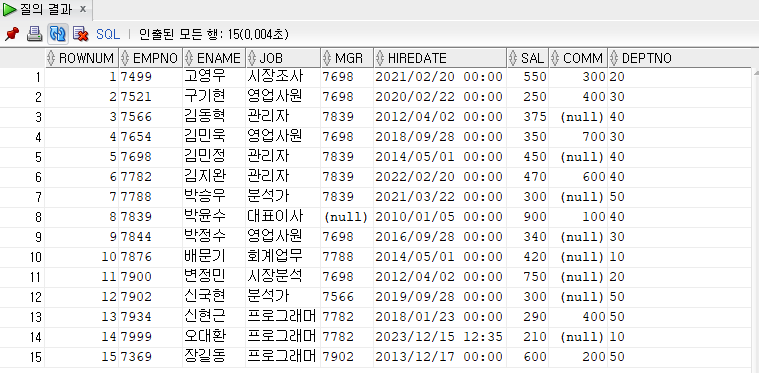Select the 김민욱 name cell
The height and width of the screenshot is (373, 759).
(x=214, y=136)
